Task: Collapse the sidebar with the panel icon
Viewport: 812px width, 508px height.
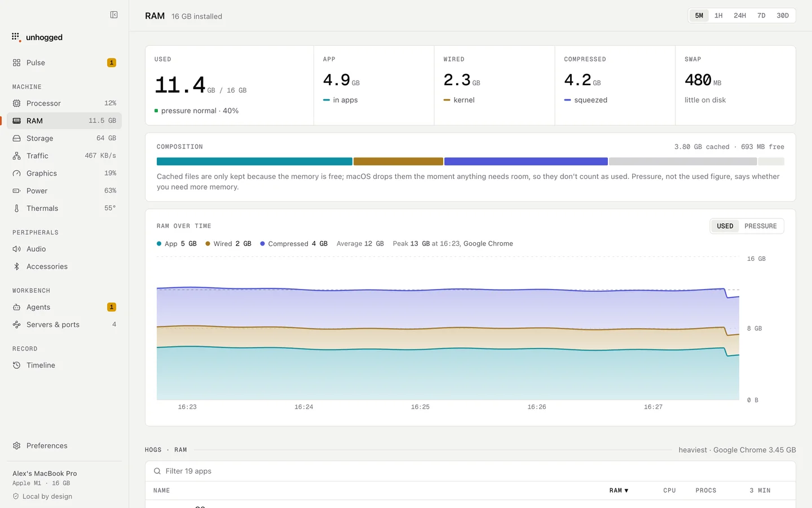Action: click(114, 15)
